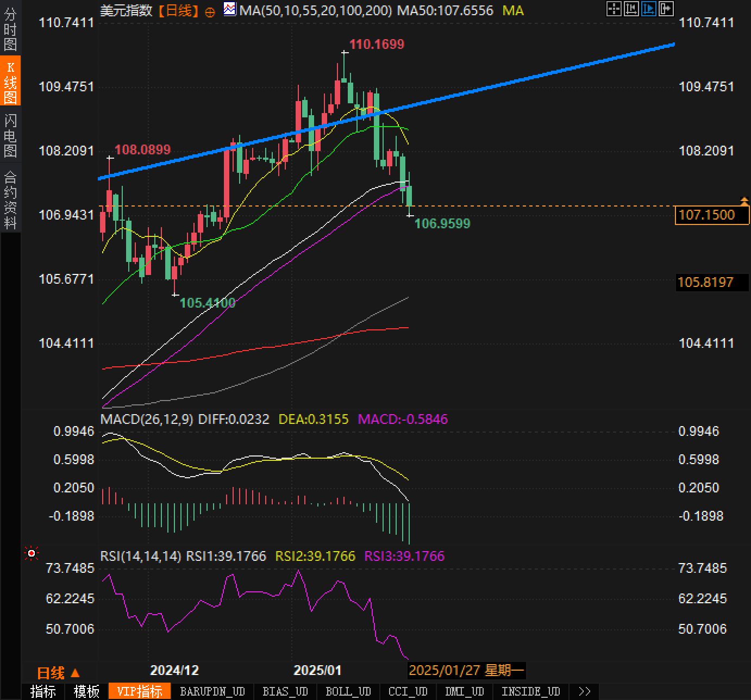Click the small chart icon before MA parameters
Viewport: 751px width, 700px height.
[230, 9]
